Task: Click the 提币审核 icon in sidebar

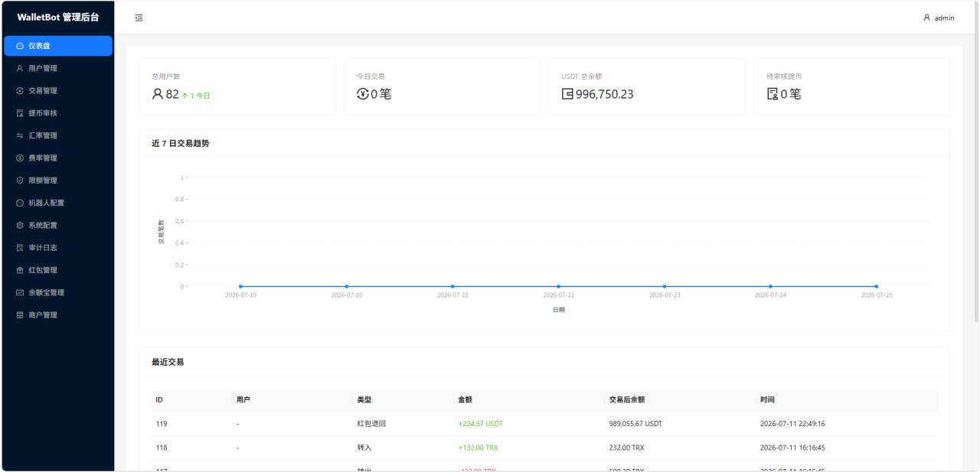Action: (x=20, y=113)
